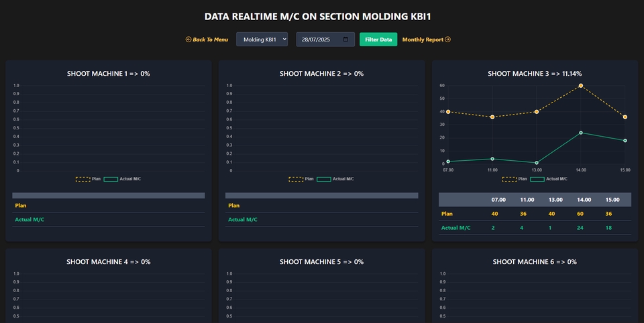Image resolution: width=644 pixels, height=323 pixels.
Task: Click Plan's first point at 07.00 in Machine 3 chart
Action: coord(448,112)
